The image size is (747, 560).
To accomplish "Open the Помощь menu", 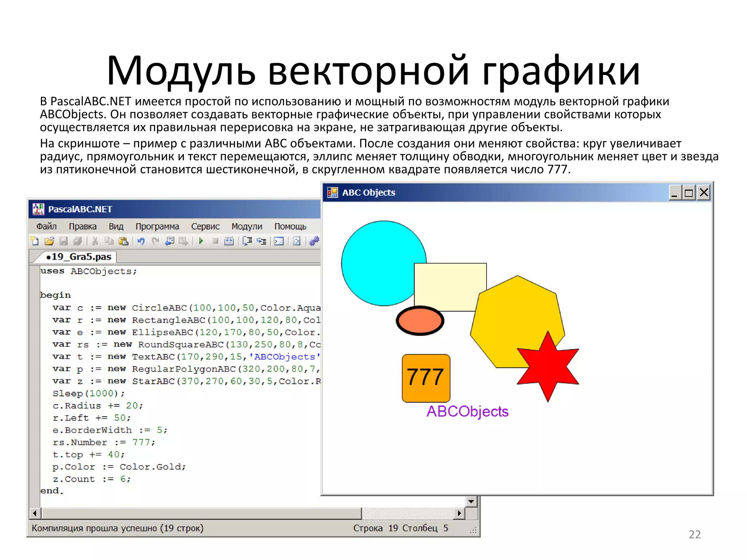I will click(290, 226).
